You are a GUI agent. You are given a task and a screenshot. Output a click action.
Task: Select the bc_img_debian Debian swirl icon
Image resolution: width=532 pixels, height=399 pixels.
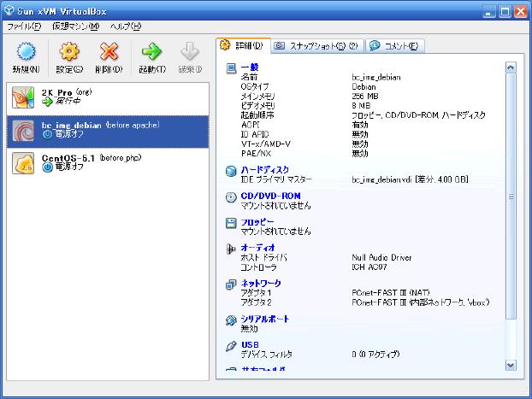pyautogui.click(x=23, y=131)
